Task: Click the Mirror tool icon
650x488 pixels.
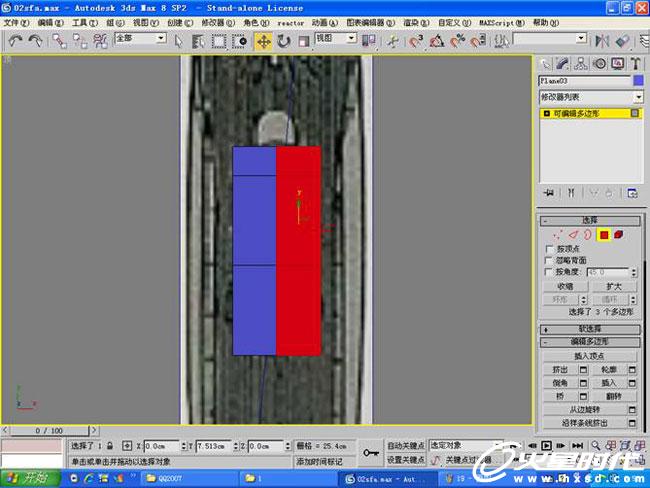Action: [x=602, y=41]
